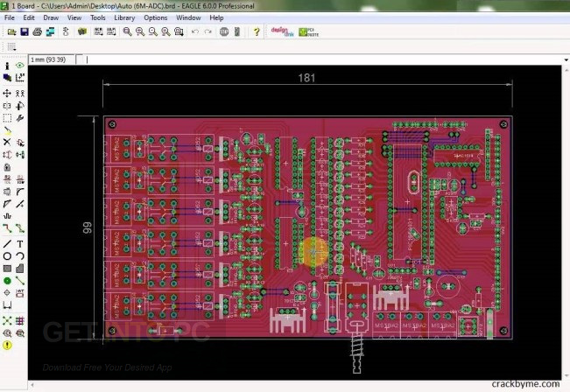
Task: Click the CAM processor icon
Action: pyautogui.click(x=50, y=32)
